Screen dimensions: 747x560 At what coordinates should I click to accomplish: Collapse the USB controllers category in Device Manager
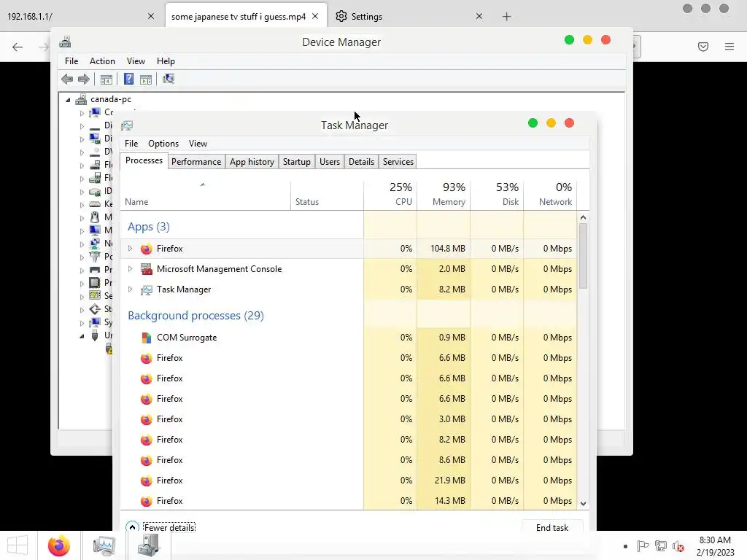(x=82, y=335)
